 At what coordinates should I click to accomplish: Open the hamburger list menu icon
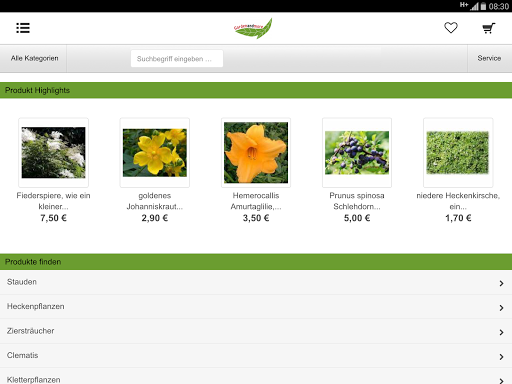(x=23, y=28)
